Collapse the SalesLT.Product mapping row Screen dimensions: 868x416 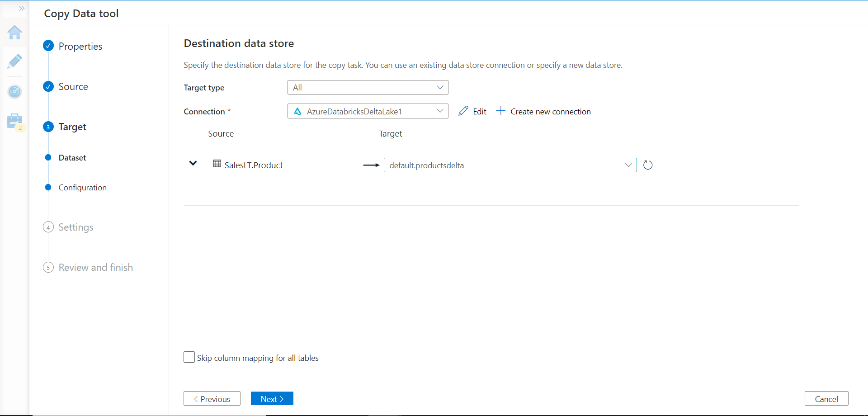click(193, 163)
